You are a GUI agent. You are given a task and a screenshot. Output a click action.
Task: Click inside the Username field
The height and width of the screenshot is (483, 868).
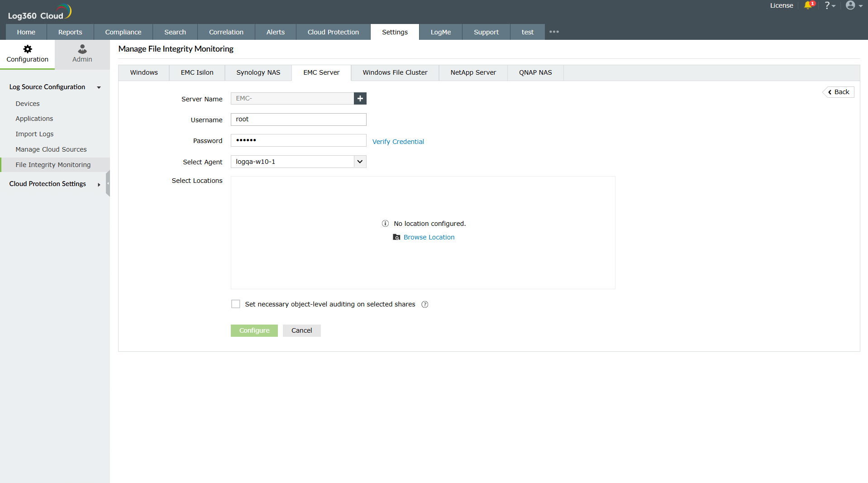click(298, 119)
